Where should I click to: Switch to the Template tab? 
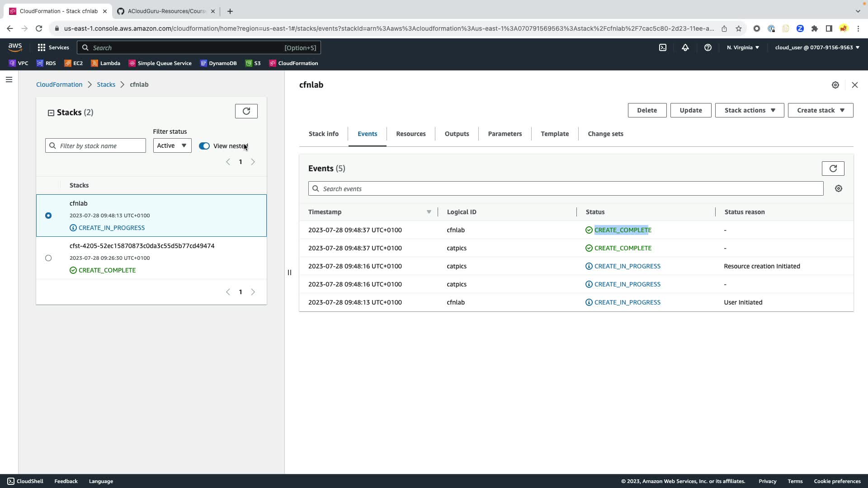tap(554, 134)
